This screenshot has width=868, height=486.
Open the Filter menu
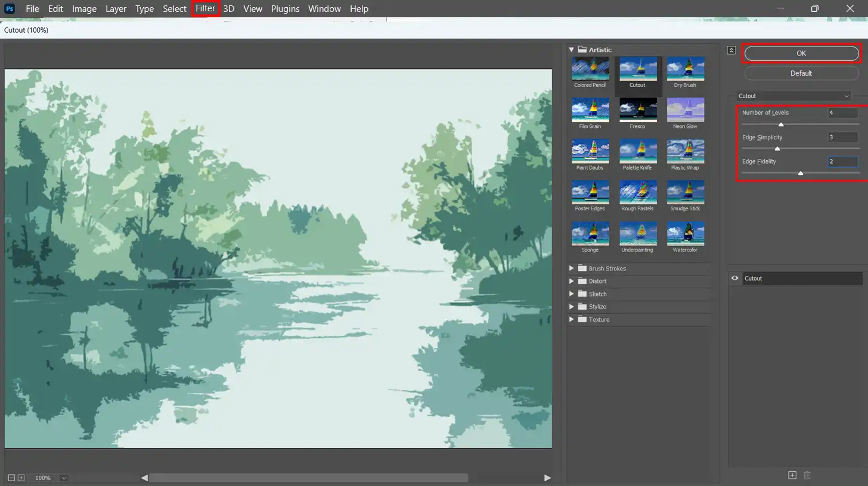point(205,8)
